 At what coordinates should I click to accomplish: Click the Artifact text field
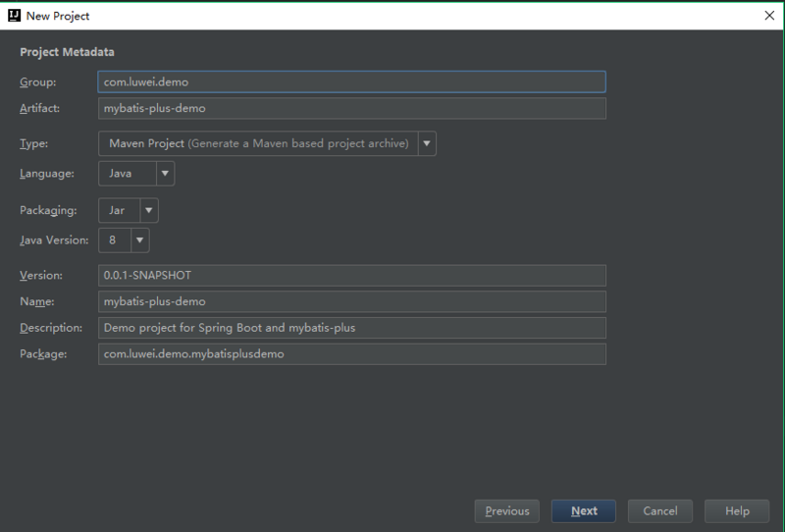click(351, 108)
